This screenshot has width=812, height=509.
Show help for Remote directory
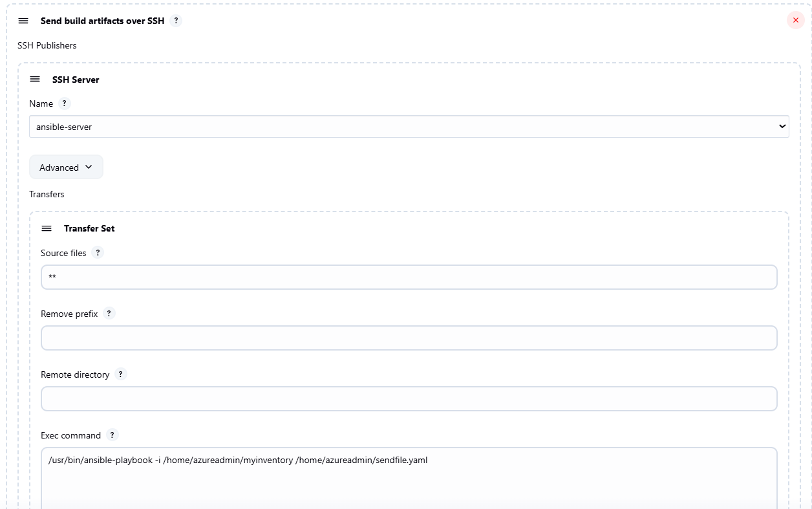coord(121,374)
